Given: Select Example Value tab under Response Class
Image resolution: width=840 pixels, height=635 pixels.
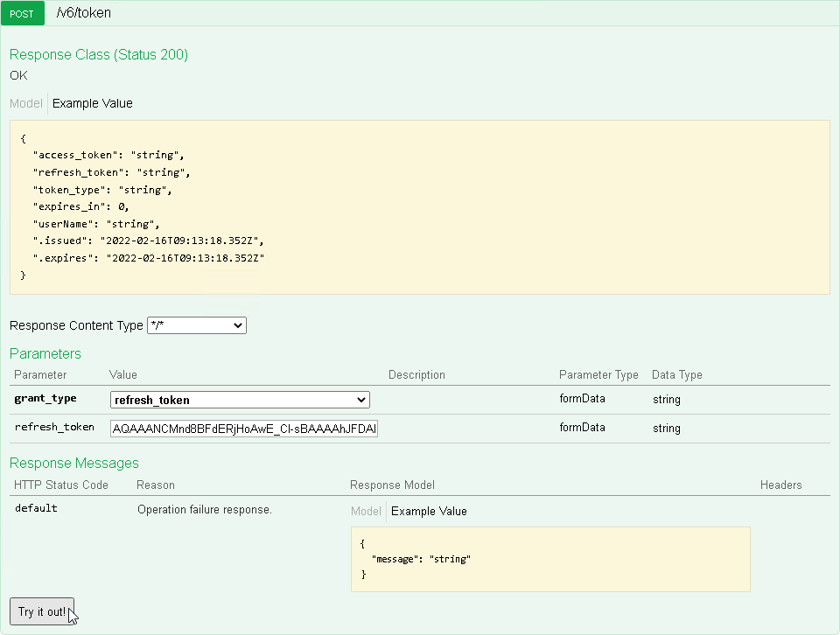Looking at the screenshot, I should 93,103.
